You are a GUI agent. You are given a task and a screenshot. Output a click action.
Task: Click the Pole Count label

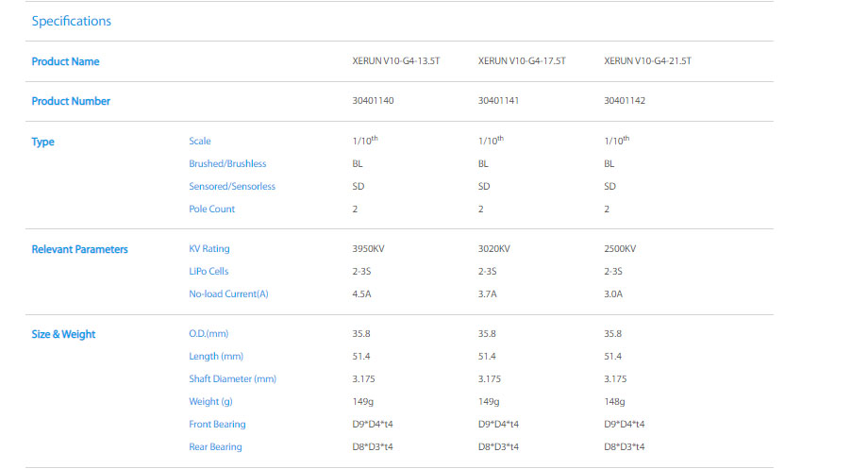pyautogui.click(x=211, y=209)
